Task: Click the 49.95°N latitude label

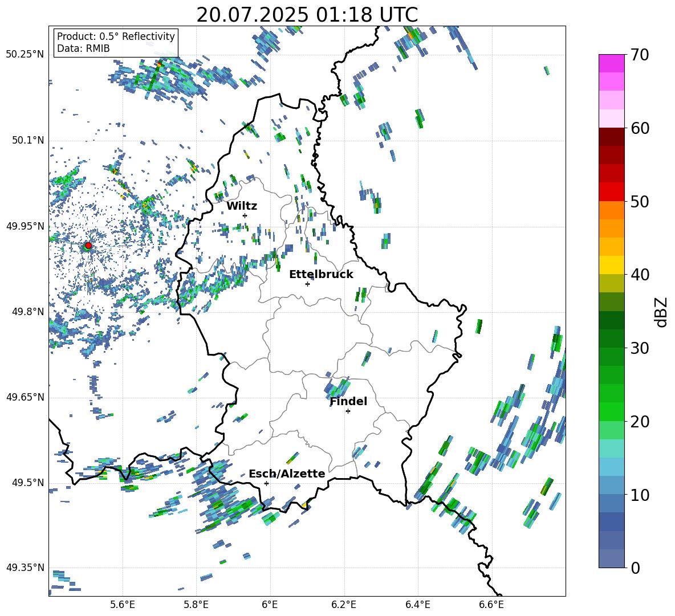Action: [x=25, y=226]
